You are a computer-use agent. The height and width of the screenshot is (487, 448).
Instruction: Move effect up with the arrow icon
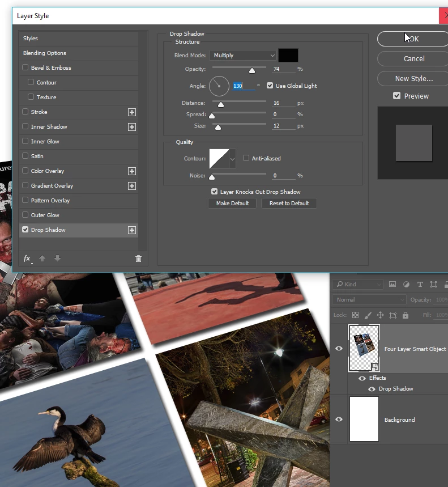(x=42, y=258)
